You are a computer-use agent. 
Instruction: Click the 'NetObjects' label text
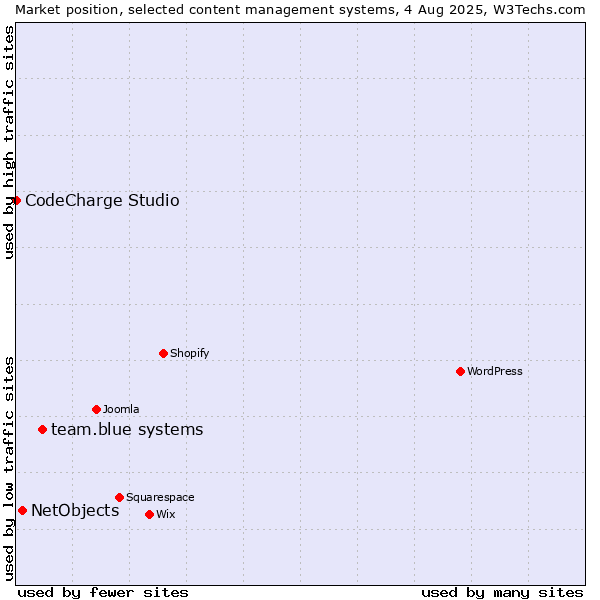pos(75,510)
